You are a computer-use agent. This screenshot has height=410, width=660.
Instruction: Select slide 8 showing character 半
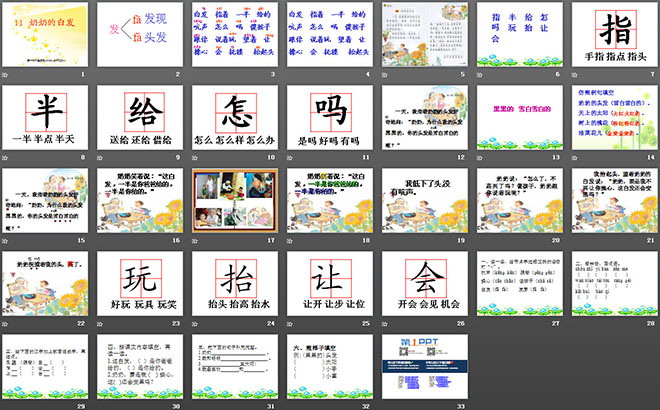(x=45, y=117)
